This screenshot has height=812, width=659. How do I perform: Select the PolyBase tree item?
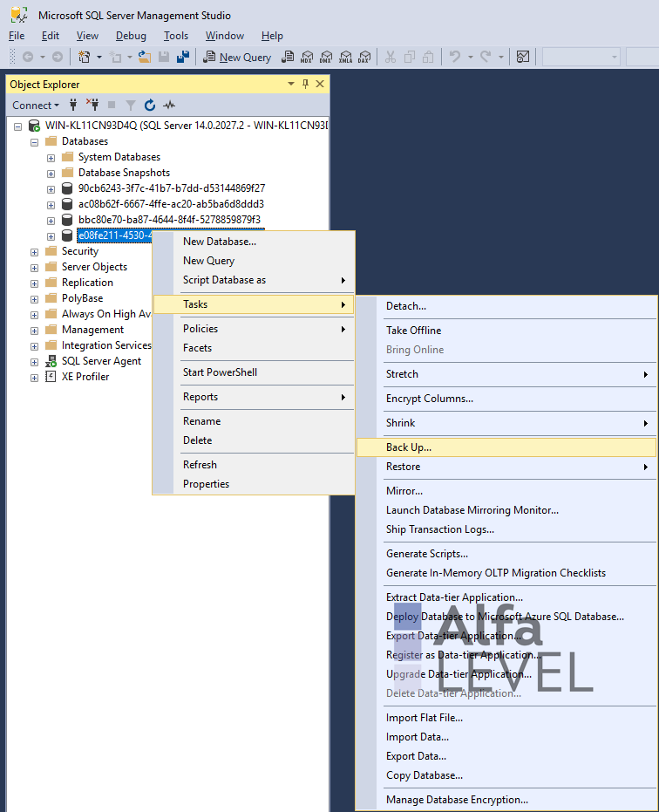coord(82,298)
